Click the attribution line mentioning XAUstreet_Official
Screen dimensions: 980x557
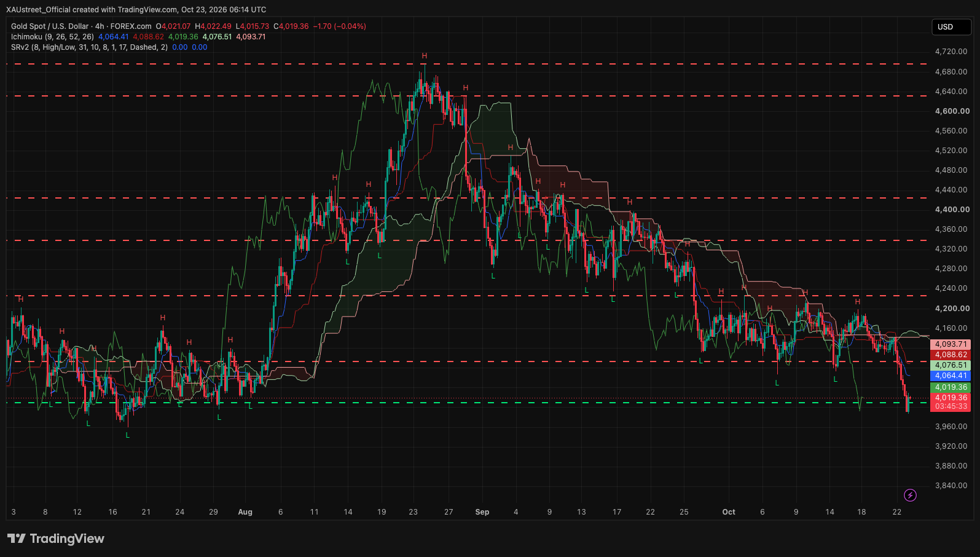point(136,10)
